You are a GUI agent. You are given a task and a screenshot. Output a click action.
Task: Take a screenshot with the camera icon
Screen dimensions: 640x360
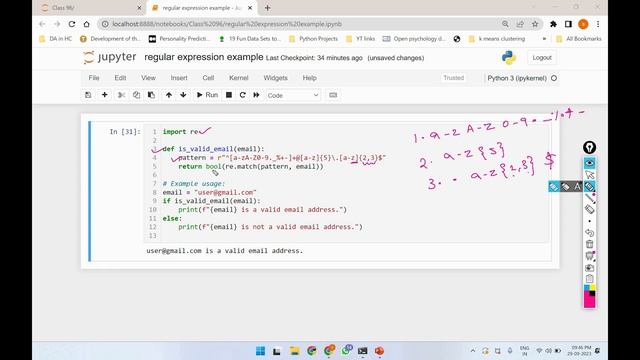589,268
